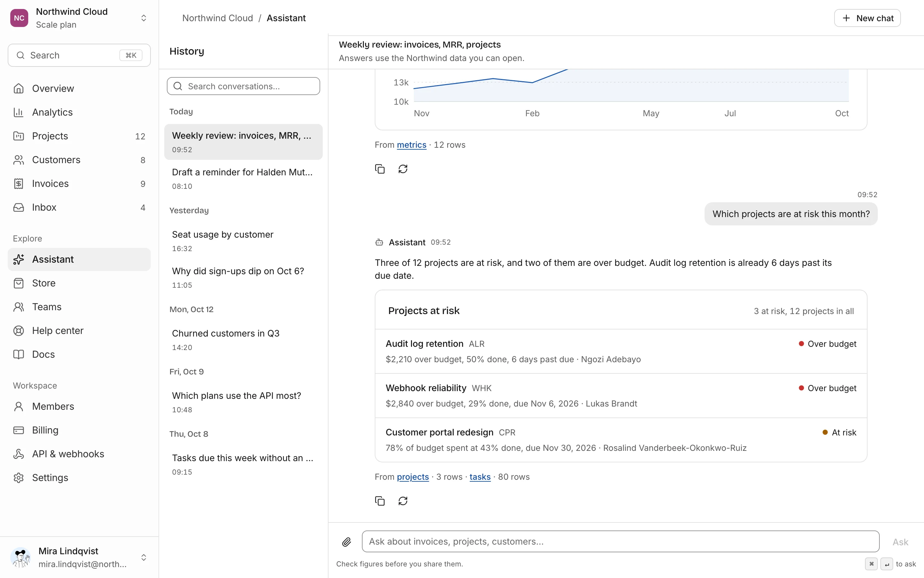Copy the projects at risk answer
The image size is (924, 578).
[380, 501]
